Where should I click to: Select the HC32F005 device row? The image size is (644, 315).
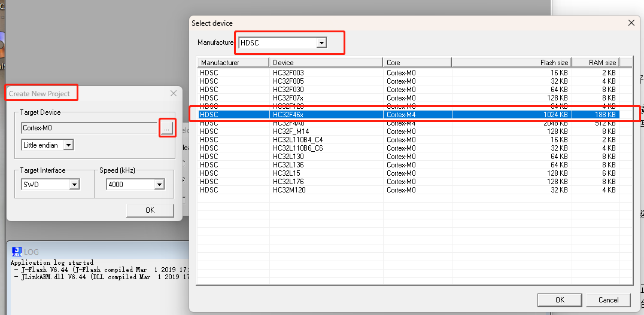[x=409, y=81]
